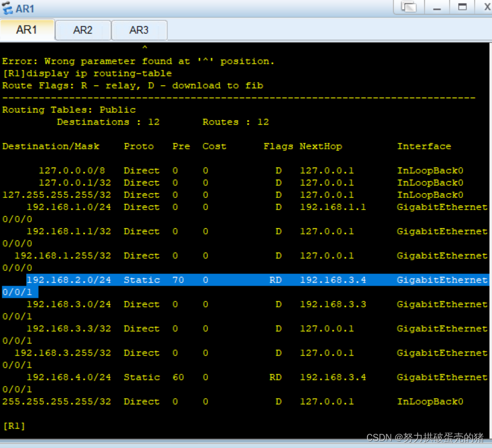Click the 192.168.4.0/24 destination entry
Viewport: 492px width, 448px height.
[69, 378]
